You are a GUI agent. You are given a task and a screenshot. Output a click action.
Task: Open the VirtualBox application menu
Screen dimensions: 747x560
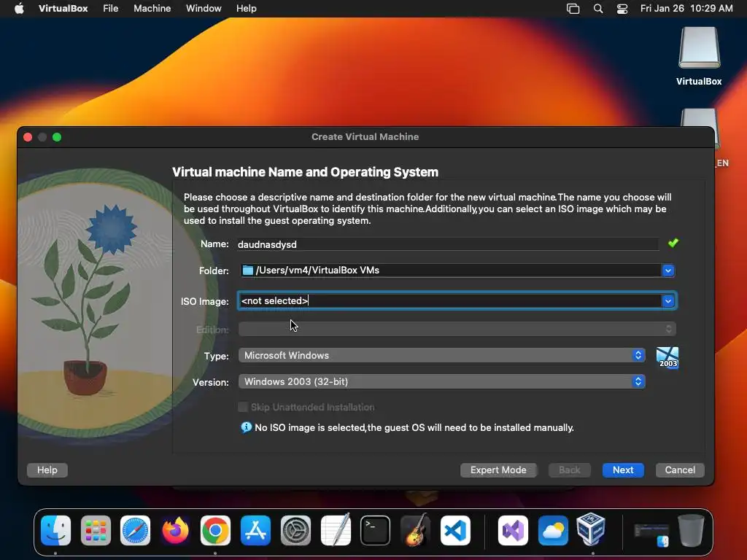pyautogui.click(x=63, y=8)
